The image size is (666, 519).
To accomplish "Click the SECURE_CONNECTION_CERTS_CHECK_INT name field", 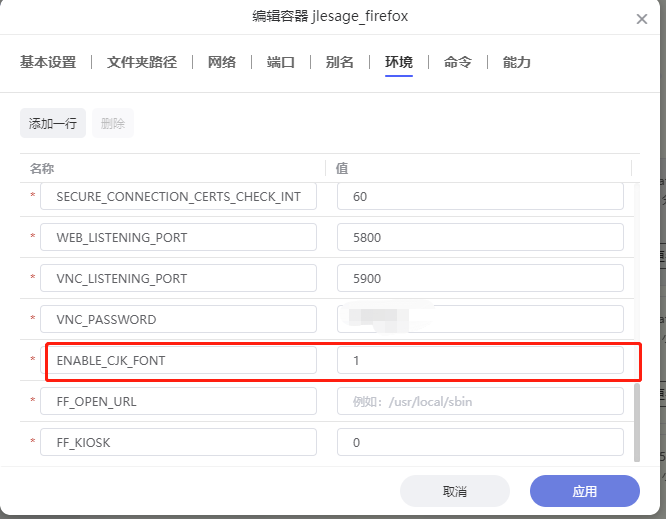I will 178,197.
